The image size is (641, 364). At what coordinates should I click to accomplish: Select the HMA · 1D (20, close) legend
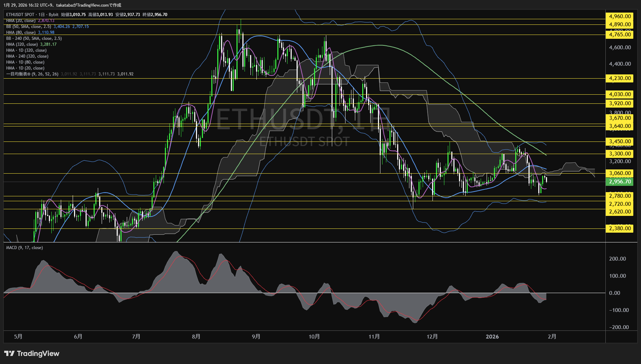point(25,68)
